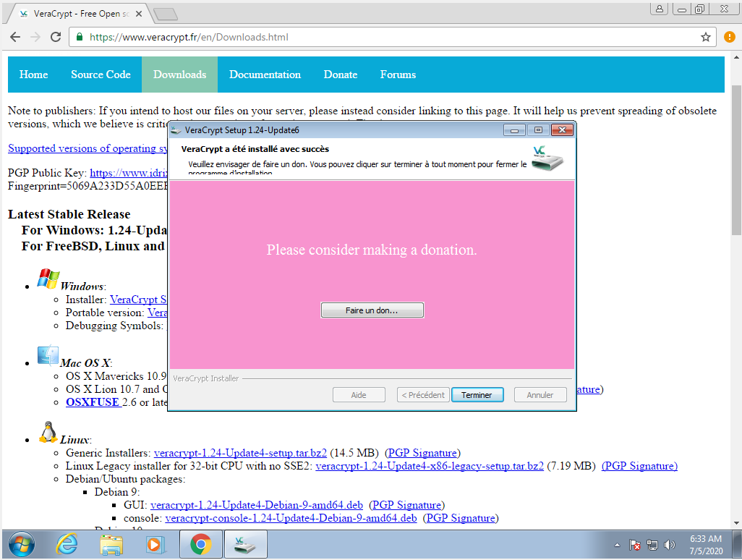Click the Action Center flag icon
The width and height of the screenshot is (742, 560).
634,546
